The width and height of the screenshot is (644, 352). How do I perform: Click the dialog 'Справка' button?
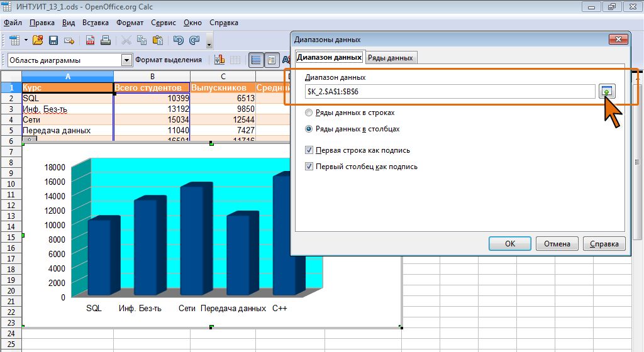click(604, 244)
